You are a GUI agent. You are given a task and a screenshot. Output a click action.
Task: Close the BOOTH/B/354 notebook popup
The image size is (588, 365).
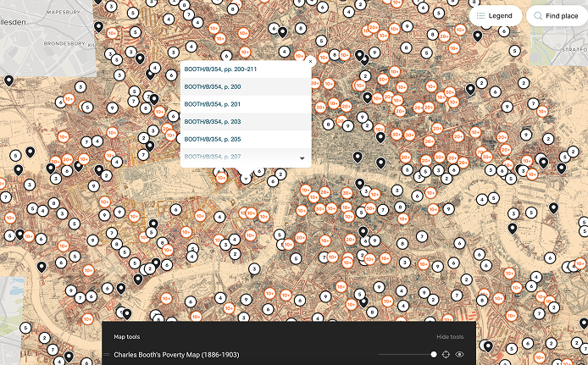310,62
